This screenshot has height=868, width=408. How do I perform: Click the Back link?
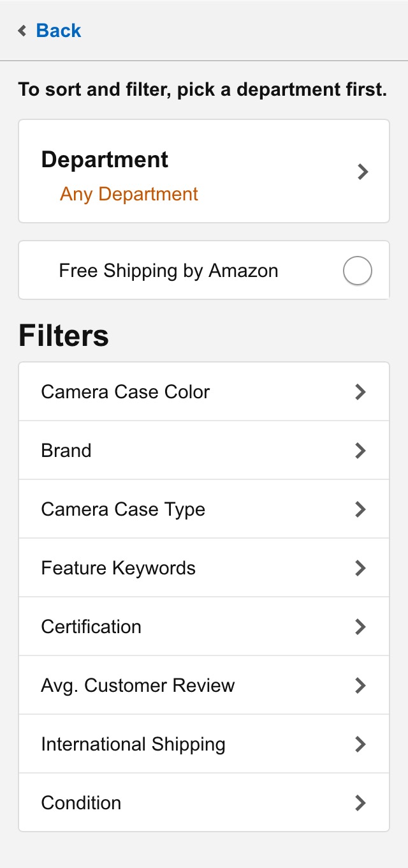click(58, 31)
